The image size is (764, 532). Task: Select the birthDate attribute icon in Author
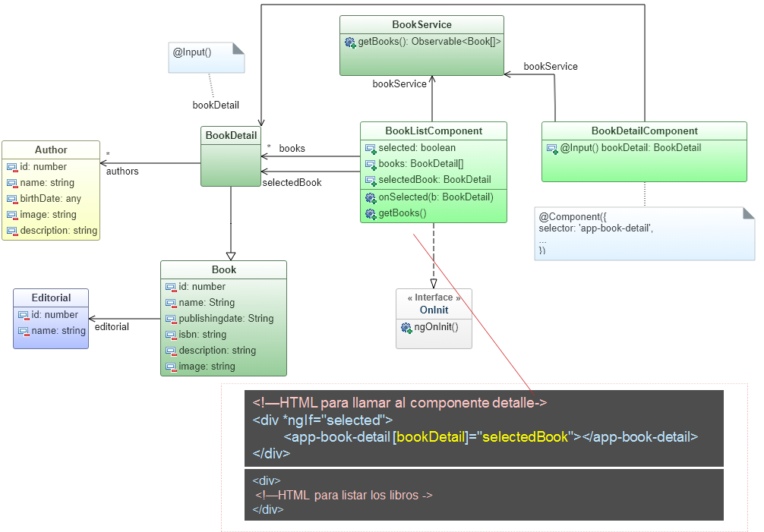12,199
